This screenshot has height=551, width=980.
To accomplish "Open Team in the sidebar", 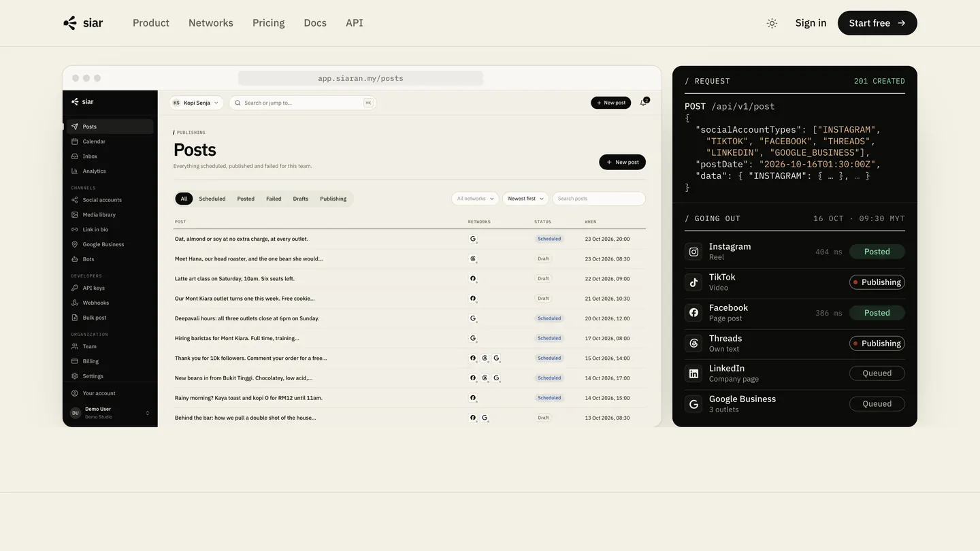I will [110, 346].
